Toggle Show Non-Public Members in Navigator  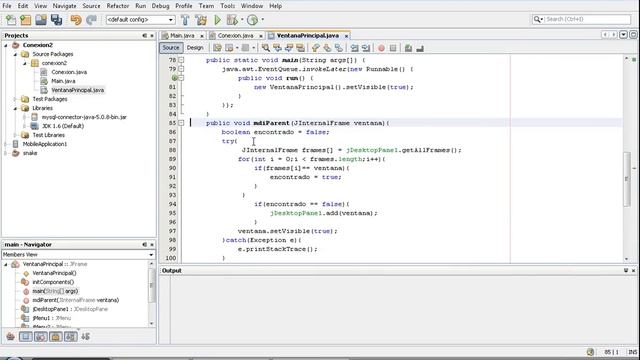coord(56,337)
